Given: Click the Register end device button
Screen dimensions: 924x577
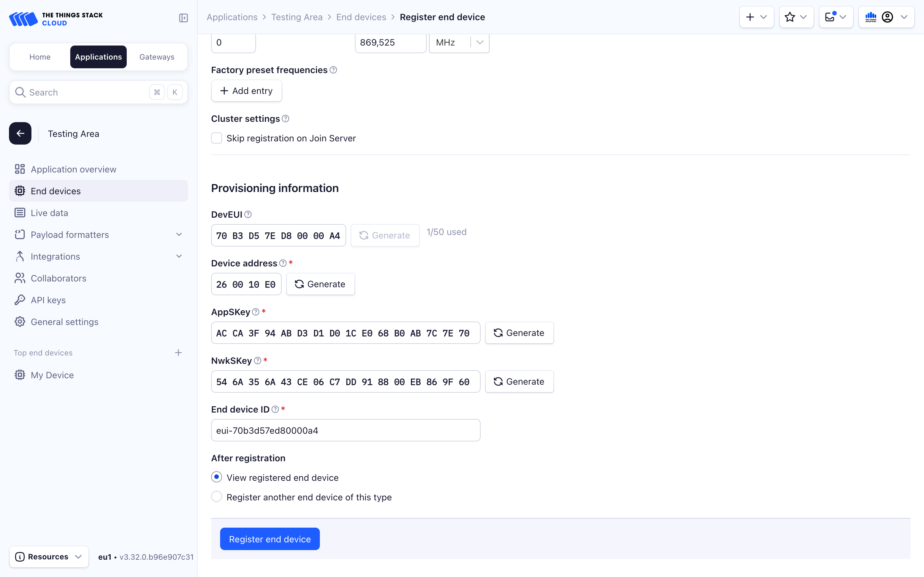Looking at the screenshot, I should (x=269, y=539).
